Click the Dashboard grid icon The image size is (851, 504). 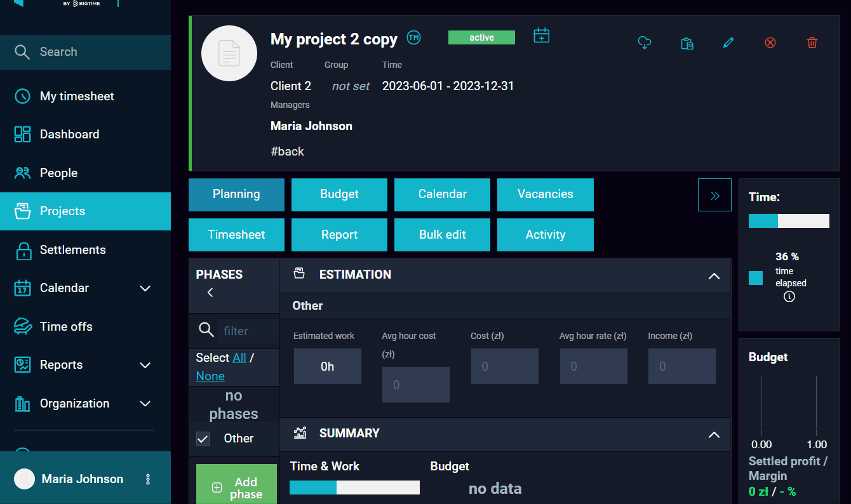[x=22, y=135]
